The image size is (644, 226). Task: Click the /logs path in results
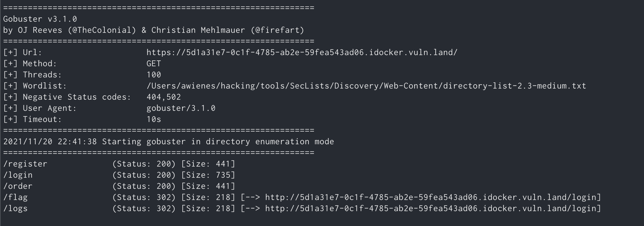[x=15, y=208]
